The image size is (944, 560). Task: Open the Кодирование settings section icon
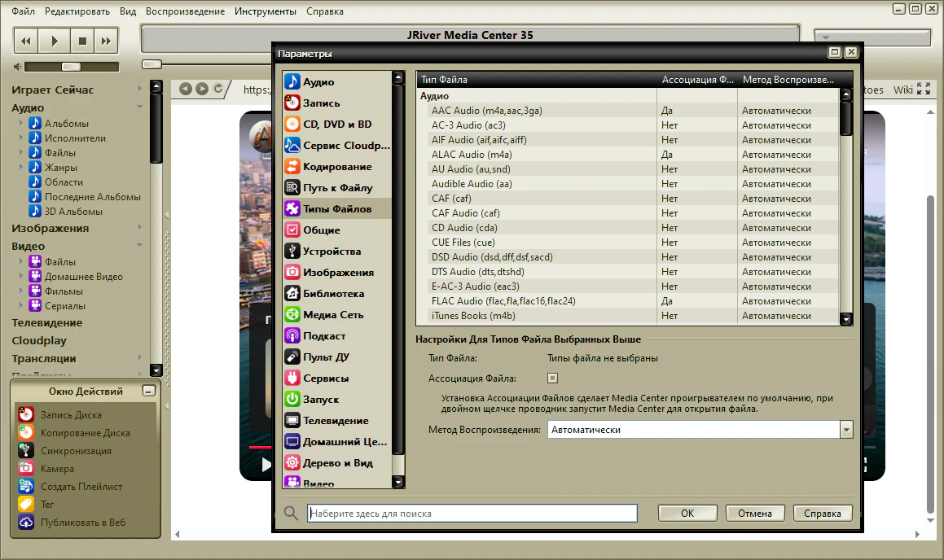(x=292, y=167)
